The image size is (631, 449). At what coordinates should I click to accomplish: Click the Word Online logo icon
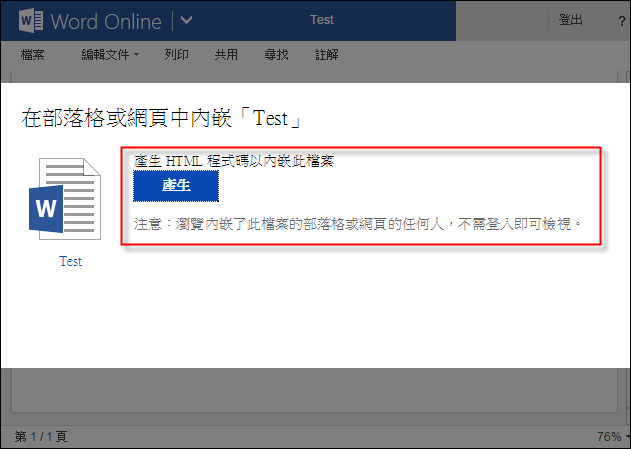[31, 21]
